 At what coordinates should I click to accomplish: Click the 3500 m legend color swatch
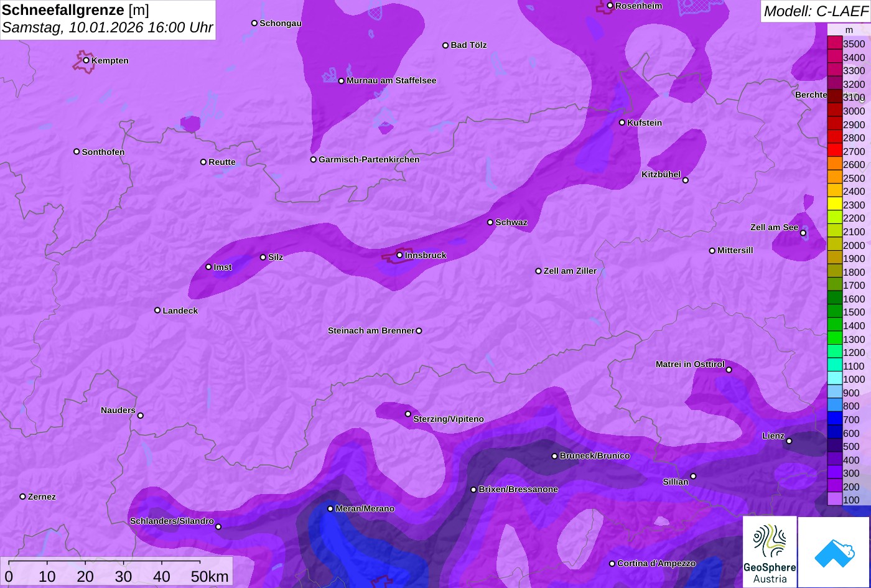coord(834,44)
